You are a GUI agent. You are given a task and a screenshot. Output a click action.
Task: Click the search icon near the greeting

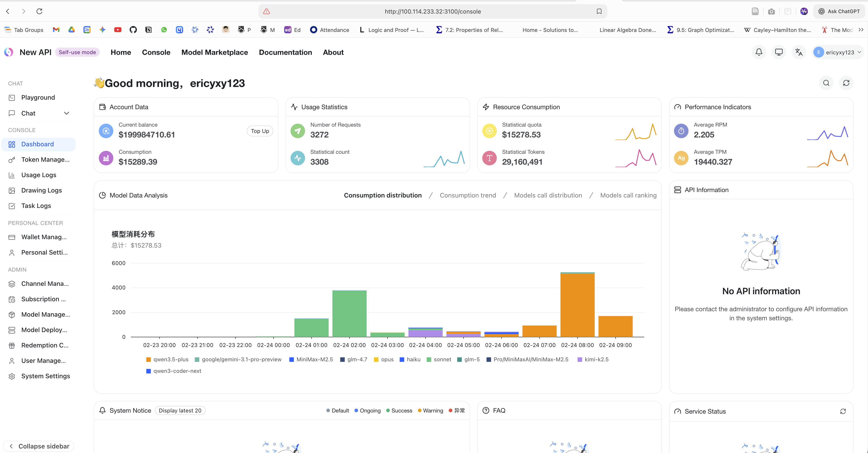coord(826,83)
